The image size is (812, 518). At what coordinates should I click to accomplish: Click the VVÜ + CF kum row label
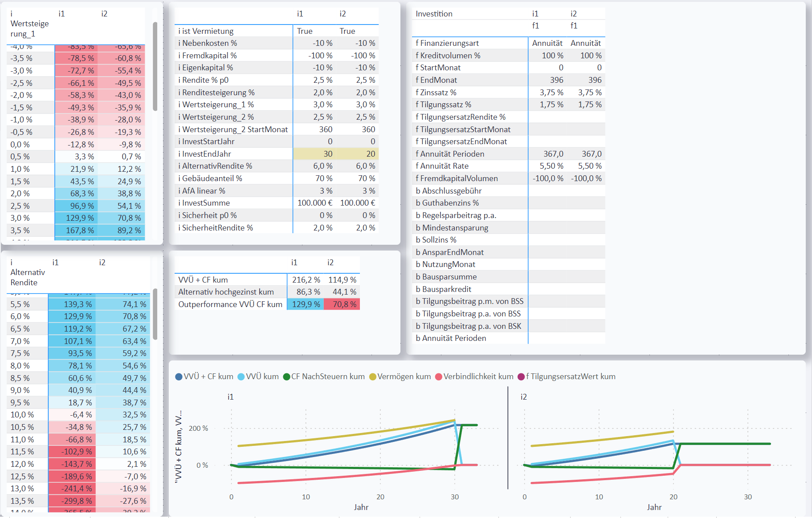coord(203,280)
